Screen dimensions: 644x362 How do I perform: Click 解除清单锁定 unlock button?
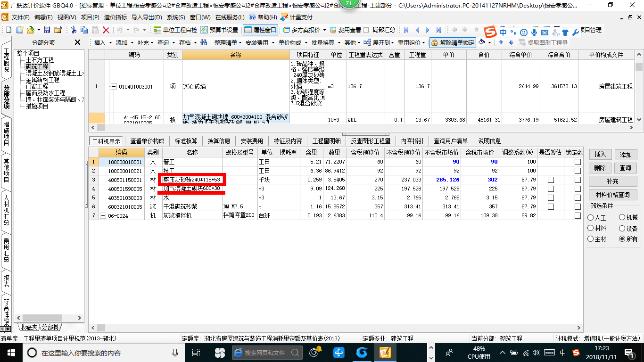[453, 42]
